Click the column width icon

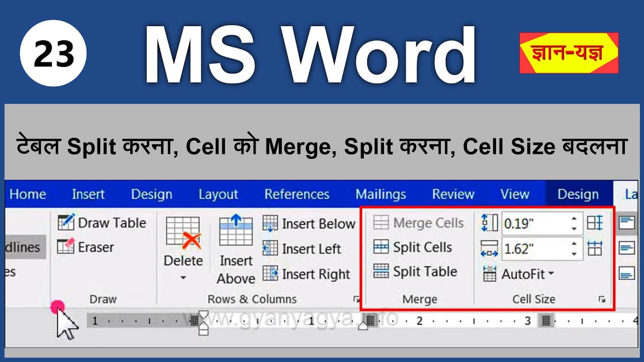[x=489, y=248]
